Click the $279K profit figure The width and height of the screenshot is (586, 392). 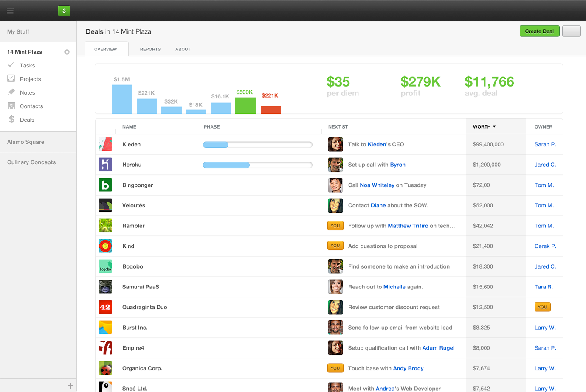tap(420, 81)
